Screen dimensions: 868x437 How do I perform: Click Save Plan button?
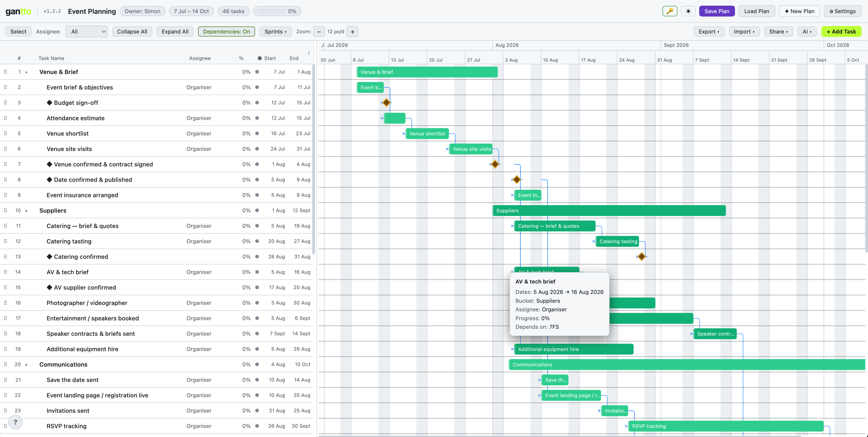coord(717,11)
